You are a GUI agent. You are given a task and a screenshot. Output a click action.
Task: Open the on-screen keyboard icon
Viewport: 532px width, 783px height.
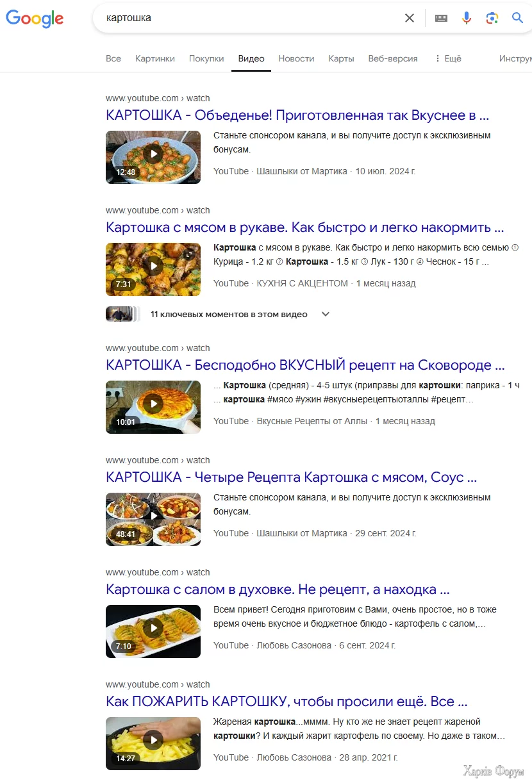(x=441, y=18)
